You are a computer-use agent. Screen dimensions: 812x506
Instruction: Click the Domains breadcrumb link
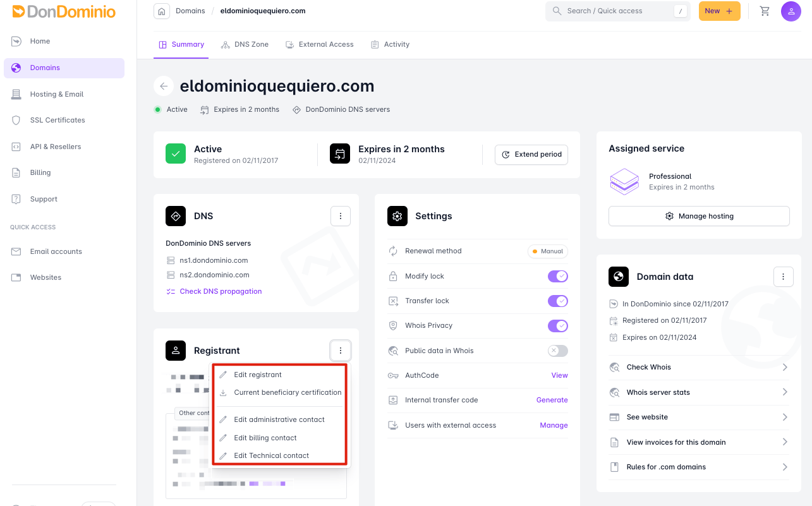pos(190,11)
